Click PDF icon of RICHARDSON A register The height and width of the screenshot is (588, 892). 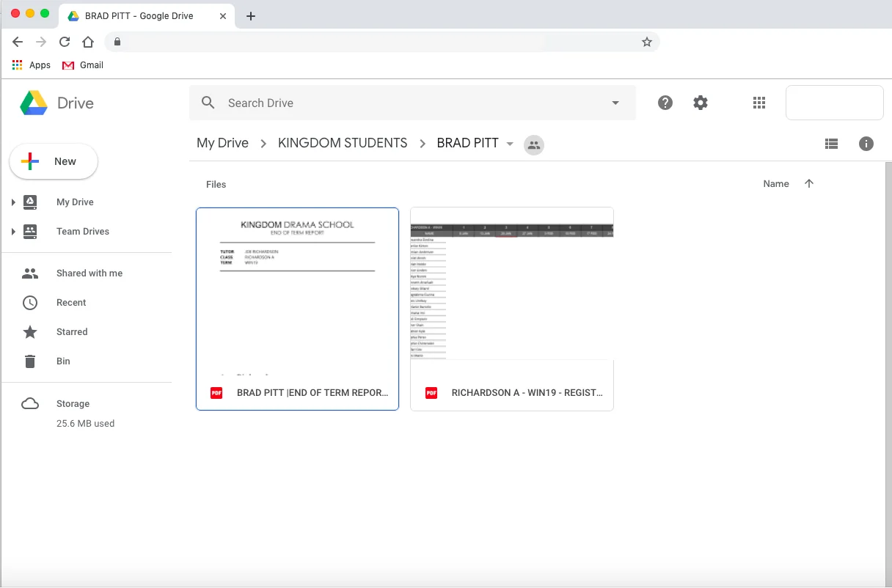point(431,393)
